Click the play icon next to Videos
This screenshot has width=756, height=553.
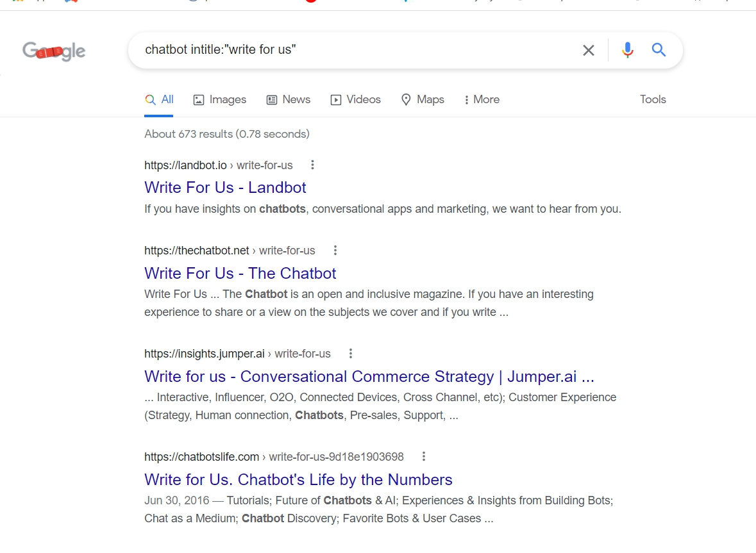pos(335,99)
